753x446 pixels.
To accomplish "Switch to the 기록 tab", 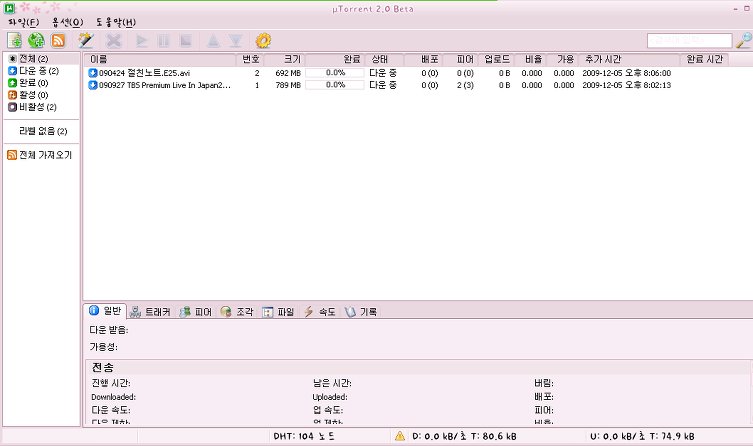I will pos(361,312).
